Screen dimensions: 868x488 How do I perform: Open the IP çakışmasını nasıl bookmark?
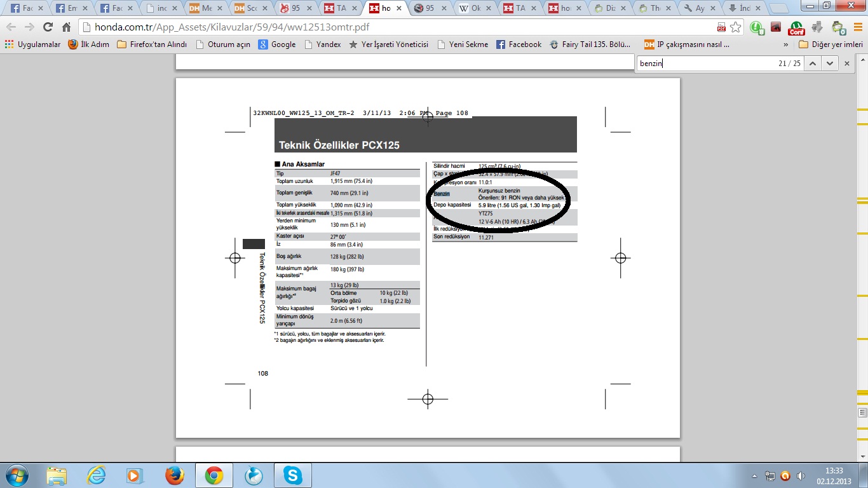(687, 44)
